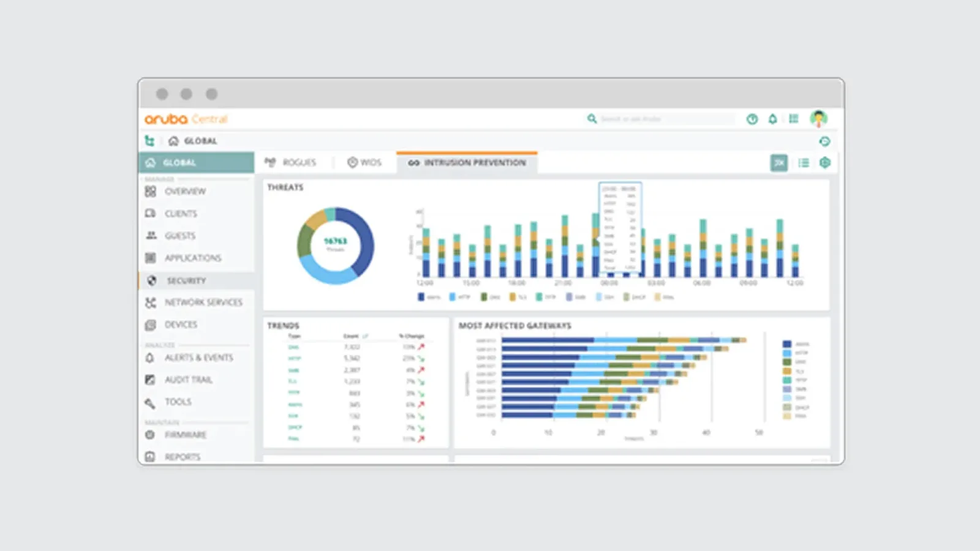Sort Trends table by % Change column
Image resolution: width=980 pixels, height=551 pixels.
coord(412,336)
